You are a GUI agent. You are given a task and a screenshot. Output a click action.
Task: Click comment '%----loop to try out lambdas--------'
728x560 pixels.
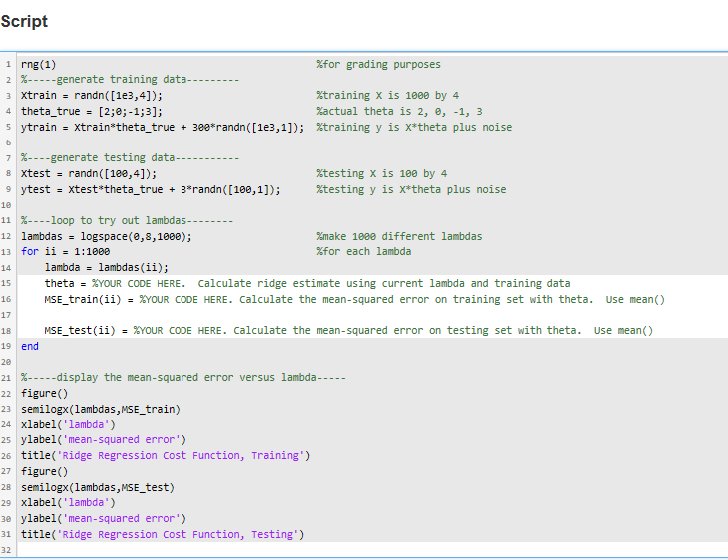coord(128,221)
